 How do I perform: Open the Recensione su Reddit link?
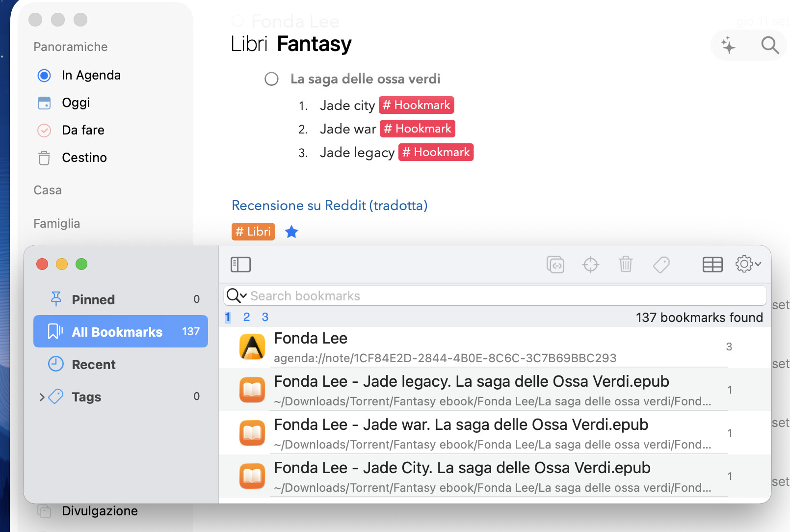(329, 205)
